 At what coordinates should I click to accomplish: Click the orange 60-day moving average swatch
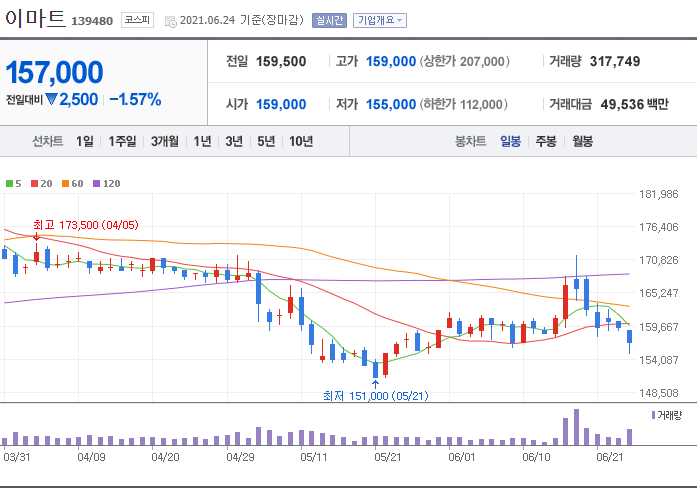point(65,184)
